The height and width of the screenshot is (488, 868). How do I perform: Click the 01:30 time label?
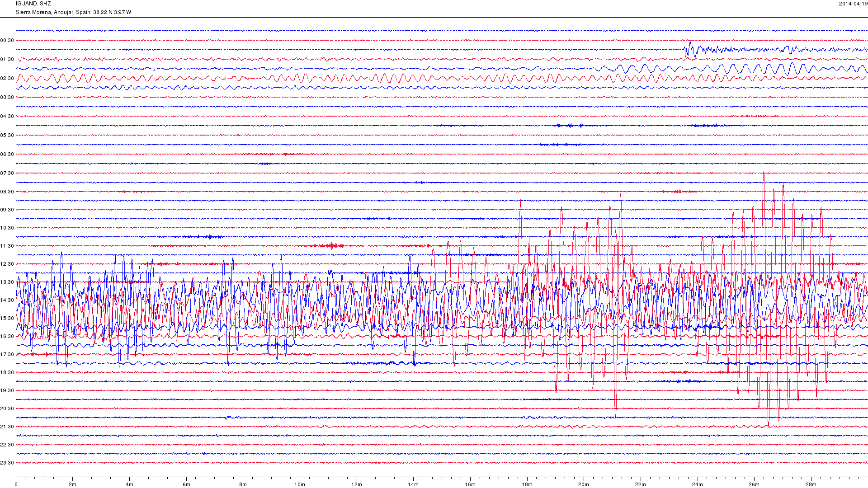(x=7, y=60)
